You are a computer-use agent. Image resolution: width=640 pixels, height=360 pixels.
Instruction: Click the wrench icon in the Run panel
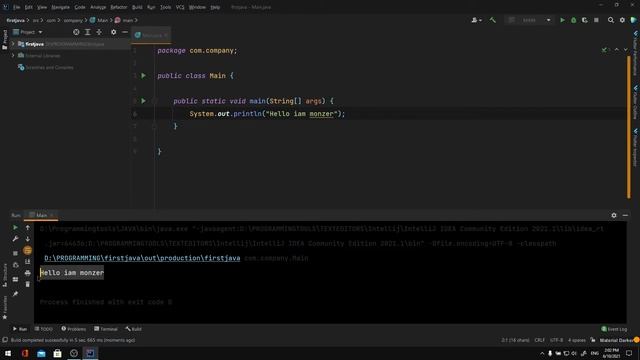click(15, 239)
